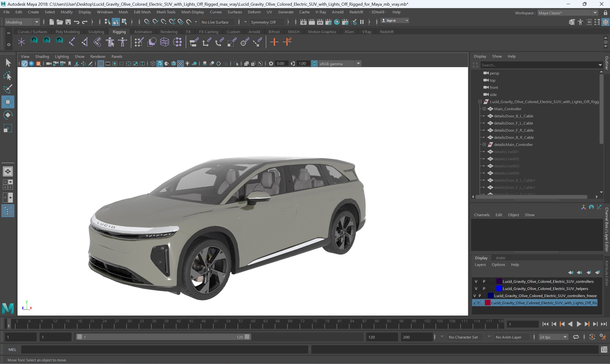Click the play forwards button
The height and width of the screenshot is (364, 610).
[x=579, y=324]
